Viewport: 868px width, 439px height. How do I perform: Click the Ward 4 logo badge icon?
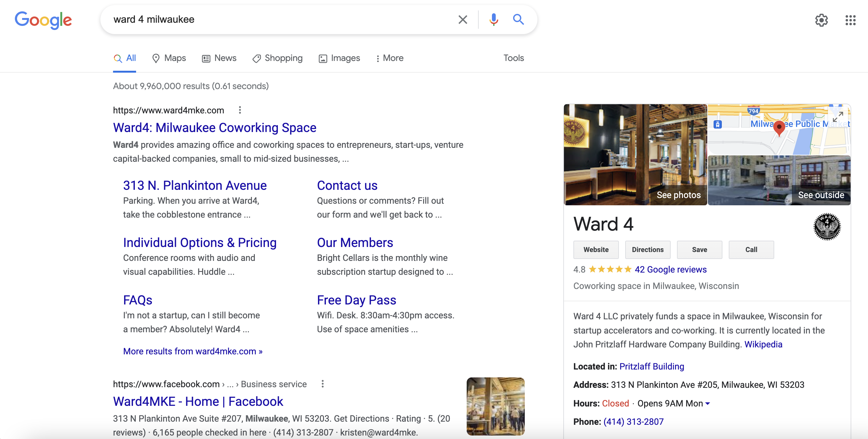tap(828, 226)
